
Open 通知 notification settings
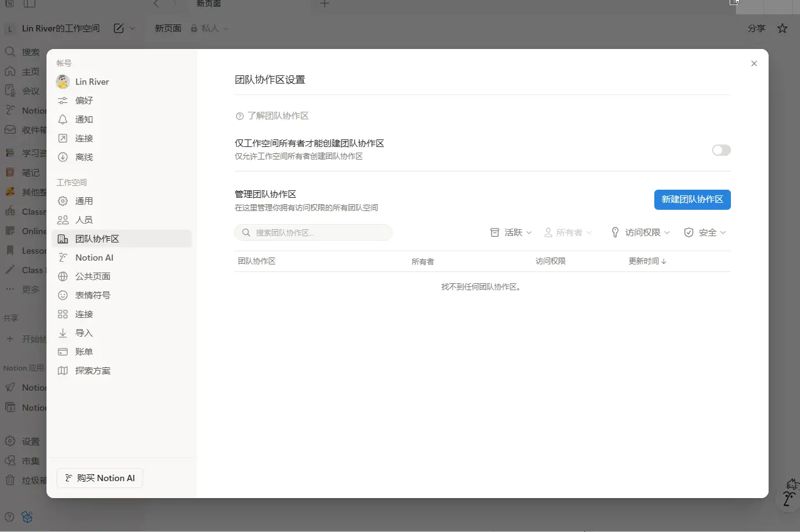coord(121,119)
